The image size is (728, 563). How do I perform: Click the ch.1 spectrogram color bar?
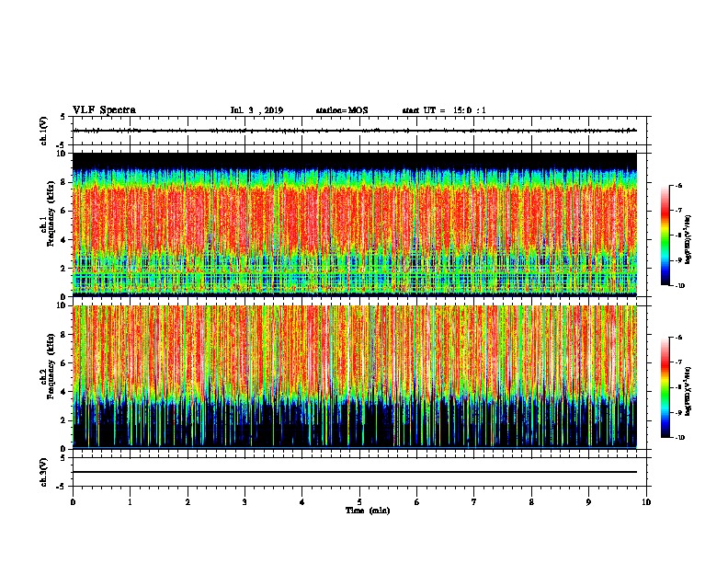(x=665, y=236)
